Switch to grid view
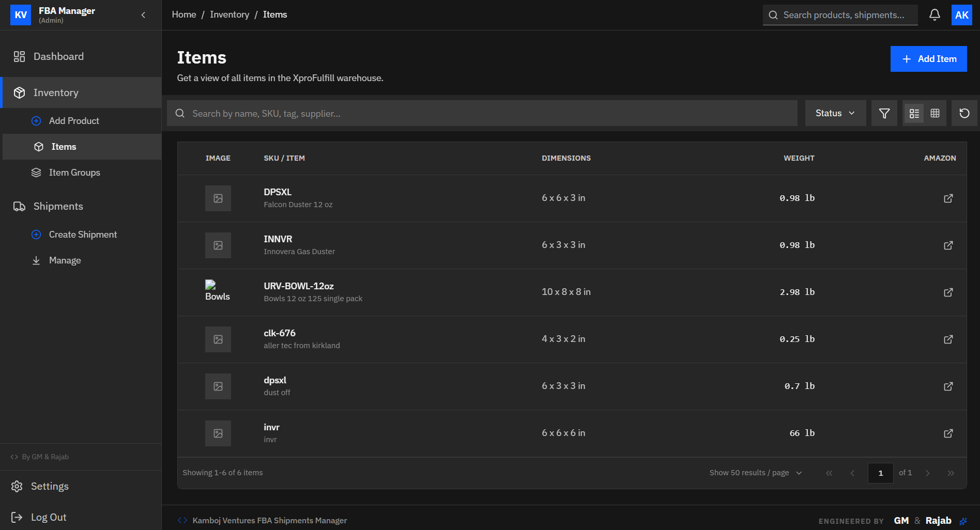 click(x=935, y=113)
